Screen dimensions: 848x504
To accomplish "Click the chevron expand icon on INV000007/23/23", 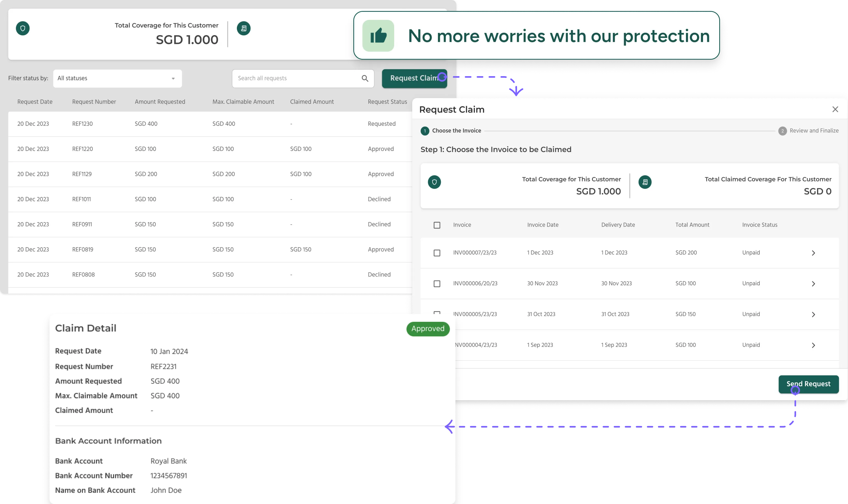I will point(814,253).
